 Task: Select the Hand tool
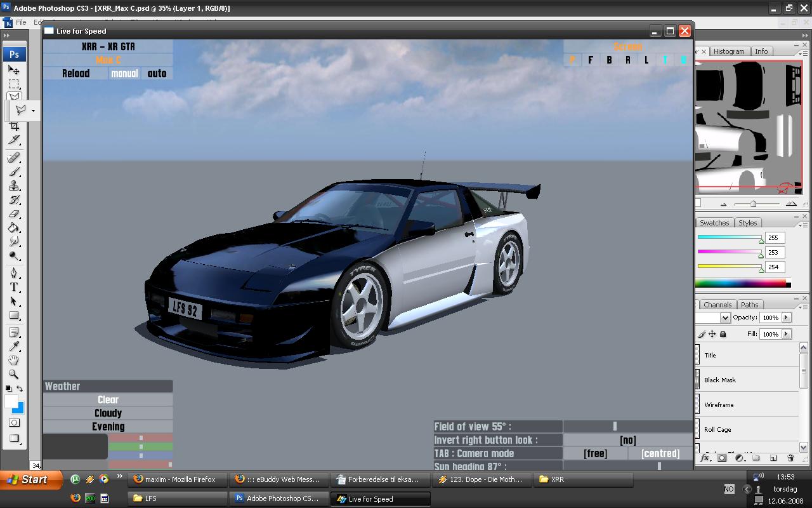tap(14, 360)
